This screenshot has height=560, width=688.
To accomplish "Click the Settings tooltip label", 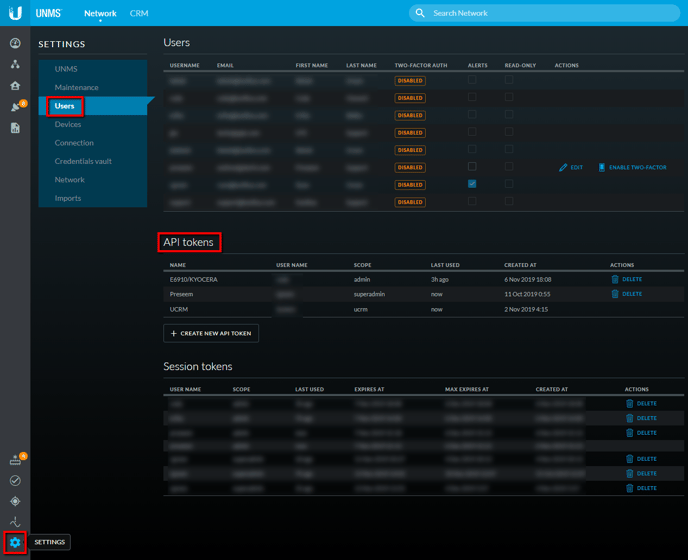I will (50, 542).
